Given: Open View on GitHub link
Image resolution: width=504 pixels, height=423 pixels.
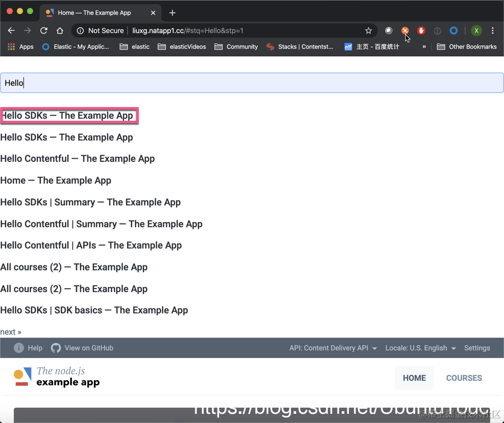Looking at the screenshot, I should [x=89, y=348].
